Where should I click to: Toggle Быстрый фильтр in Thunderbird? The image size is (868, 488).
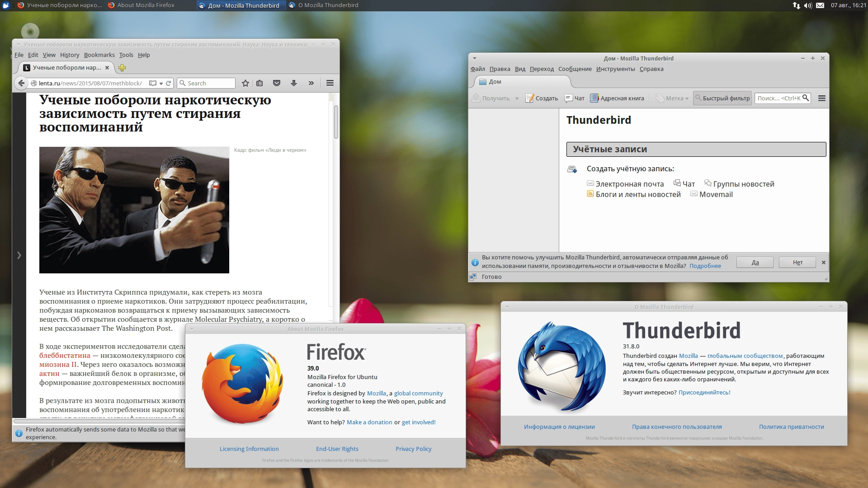click(722, 98)
